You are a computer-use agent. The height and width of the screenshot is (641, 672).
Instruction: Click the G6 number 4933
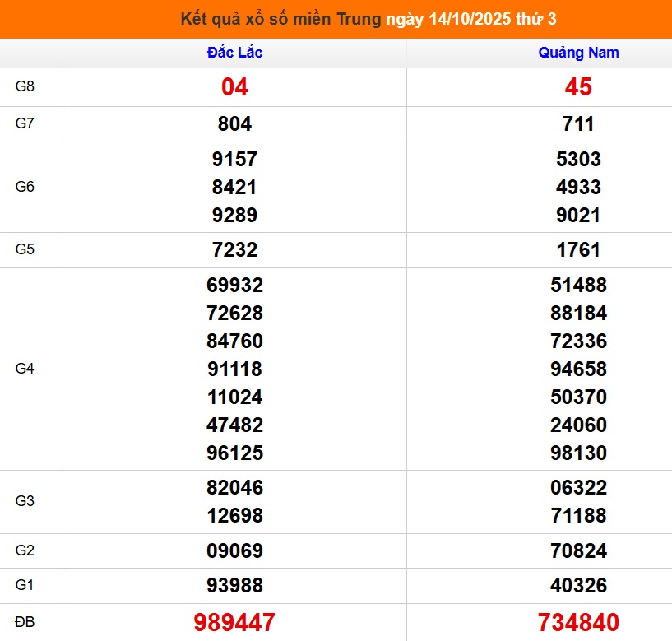point(578,187)
